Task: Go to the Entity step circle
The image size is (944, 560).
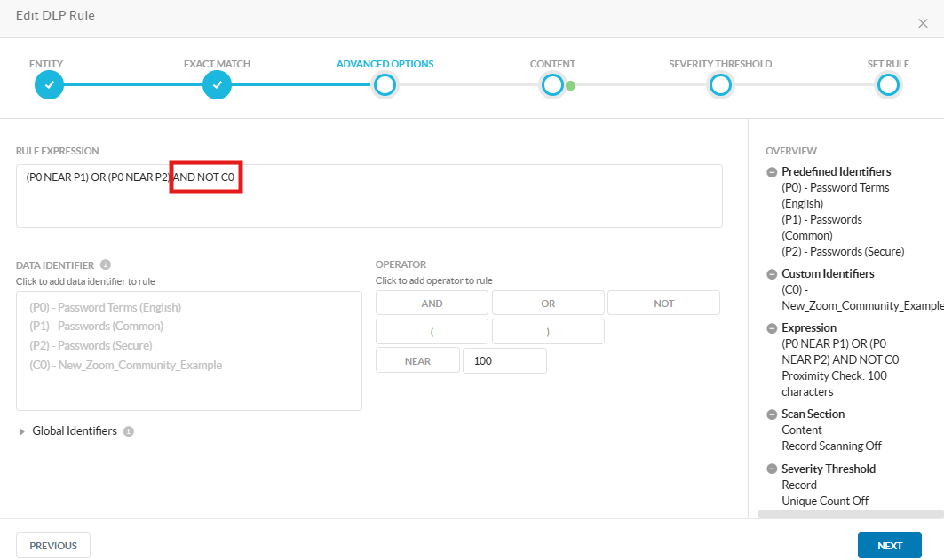Action: coord(50,85)
